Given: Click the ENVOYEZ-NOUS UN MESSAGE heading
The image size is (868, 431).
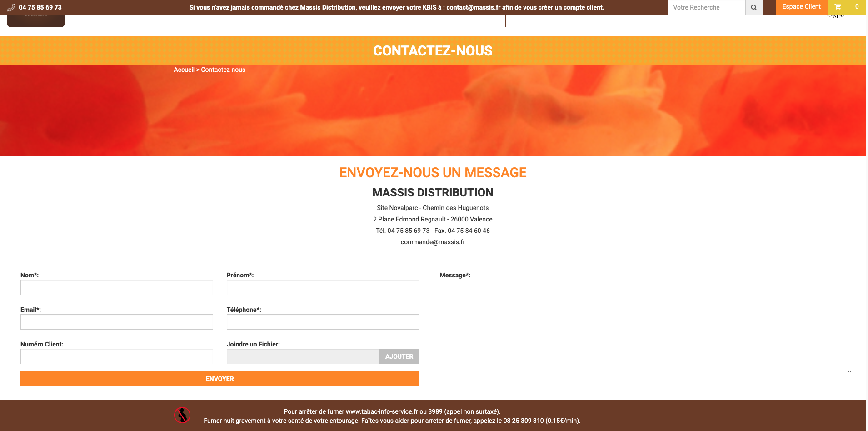Looking at the screenshot, I should point(433,173).
